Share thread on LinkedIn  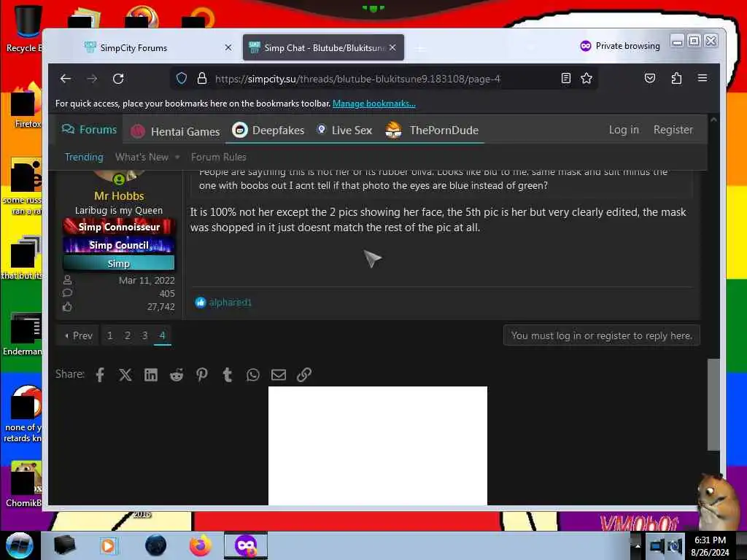(151, 375)
